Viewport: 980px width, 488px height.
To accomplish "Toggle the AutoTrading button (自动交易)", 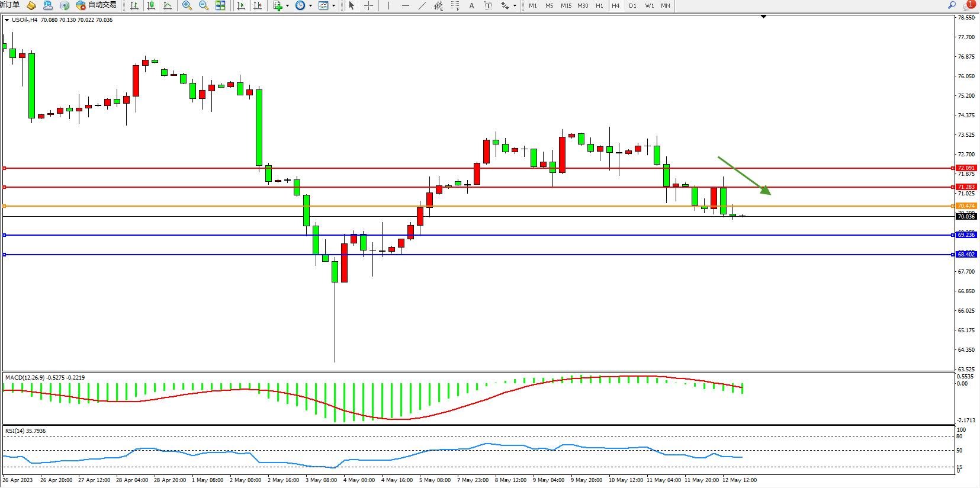I will 97,5.
